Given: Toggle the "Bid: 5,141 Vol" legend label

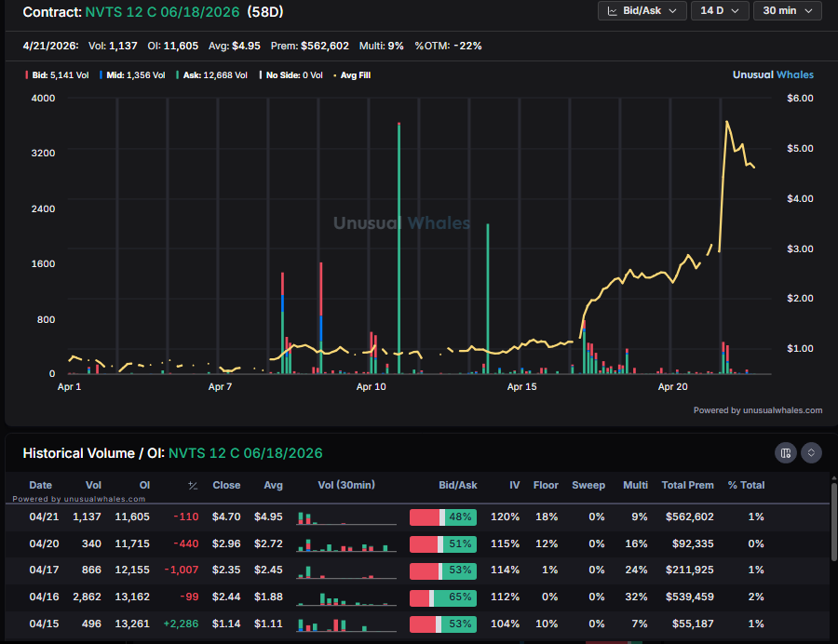Looking at the screenshot, I should tap(61, 74).
